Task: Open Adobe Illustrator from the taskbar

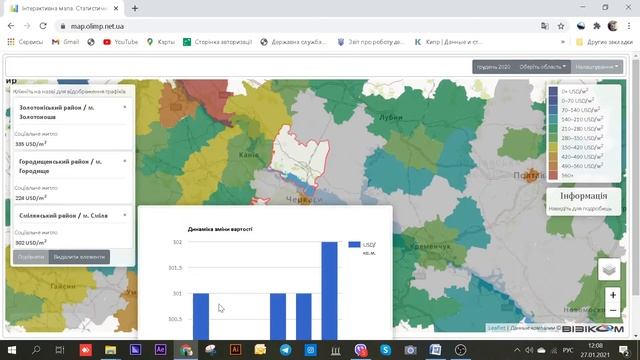Action: [235, 350]
